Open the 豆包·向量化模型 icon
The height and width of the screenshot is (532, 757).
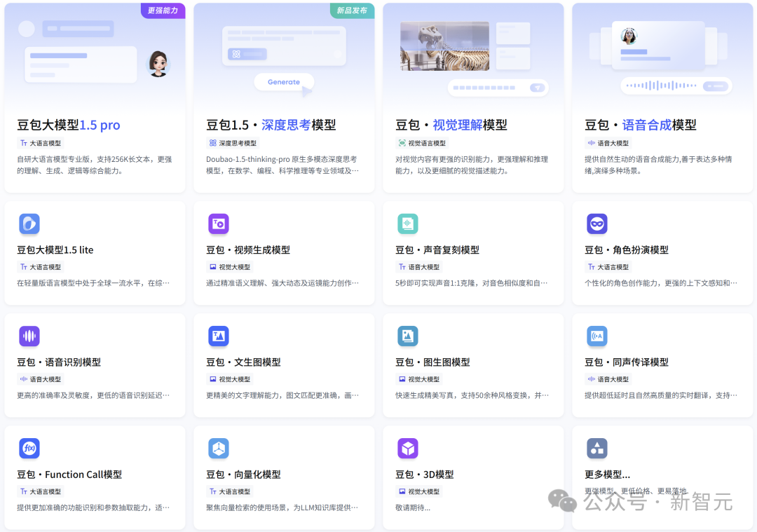click(219, 448)
